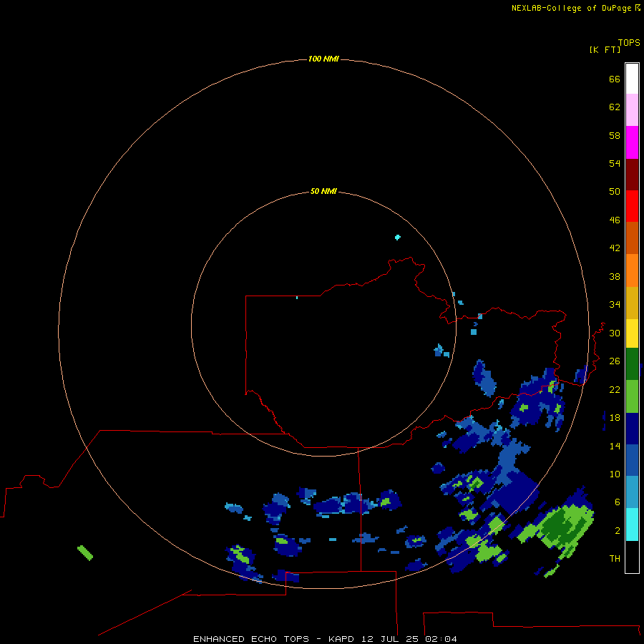Click the light pink 62 kft legend swatch
The height and width of the screenshot is (644, 644).
tap(632, 109)
